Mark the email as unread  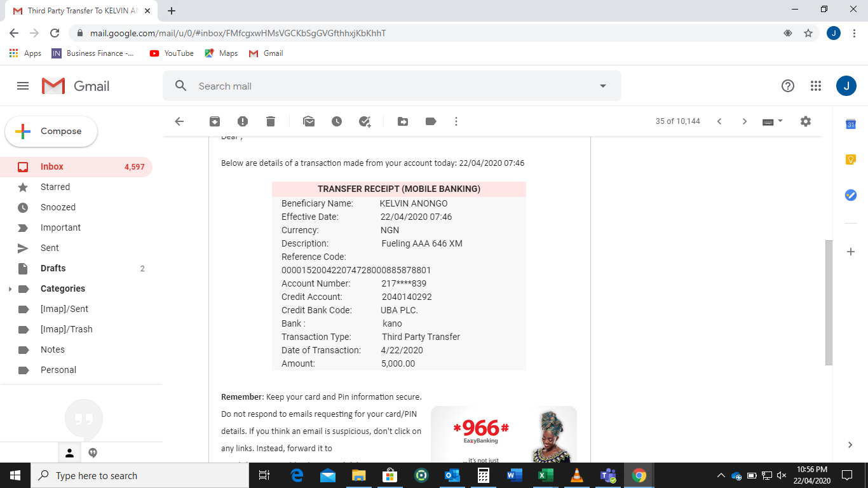pyautogui.click(x=309, y=121)
